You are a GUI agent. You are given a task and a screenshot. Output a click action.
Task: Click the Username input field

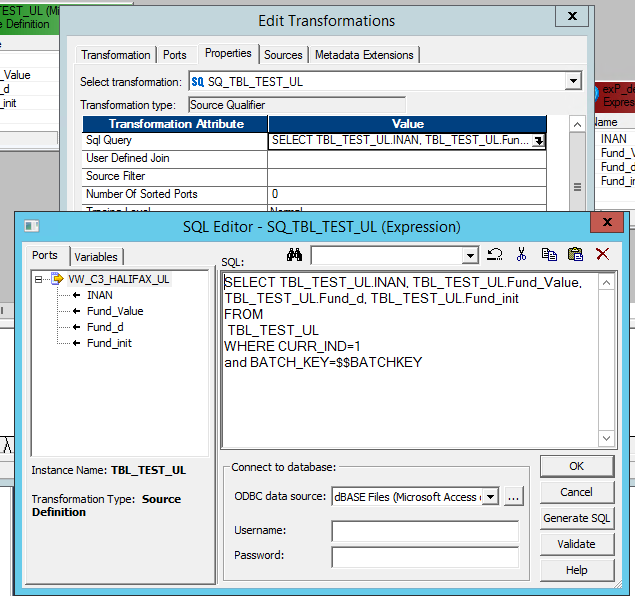425,531
